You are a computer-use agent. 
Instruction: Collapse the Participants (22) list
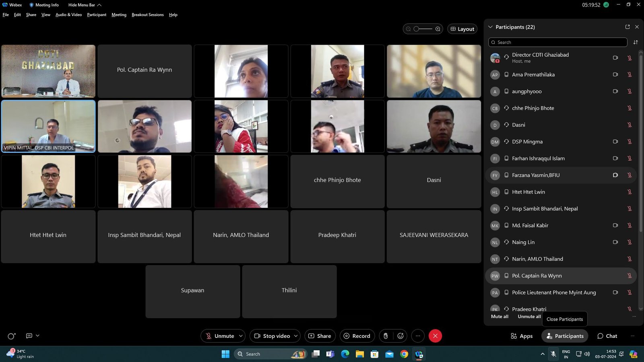(490, 27)
